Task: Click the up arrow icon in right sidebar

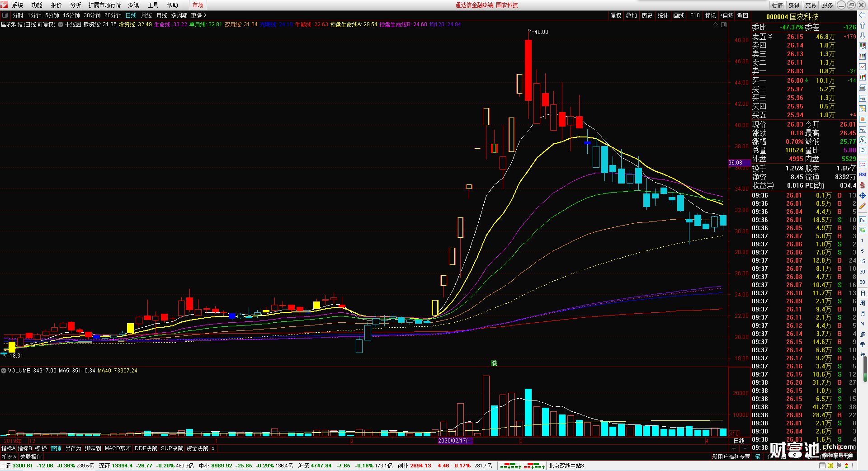Action: 863,25
